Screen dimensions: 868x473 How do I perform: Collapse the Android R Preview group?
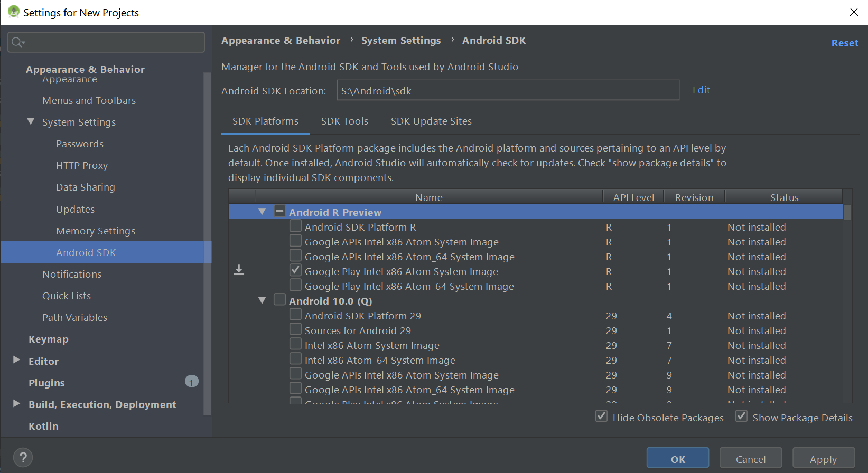pyautogui.click(x=262, y=212)
